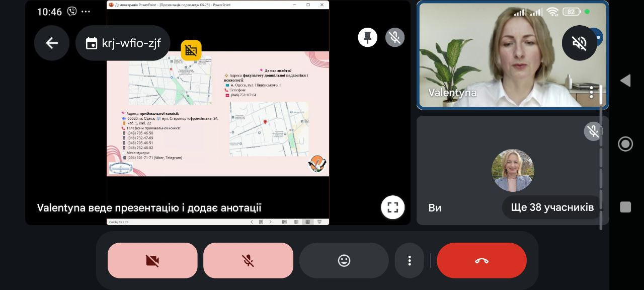Click the map with red pin on slide
Viewport: 644px width, 290px height.
pos(269,129)
